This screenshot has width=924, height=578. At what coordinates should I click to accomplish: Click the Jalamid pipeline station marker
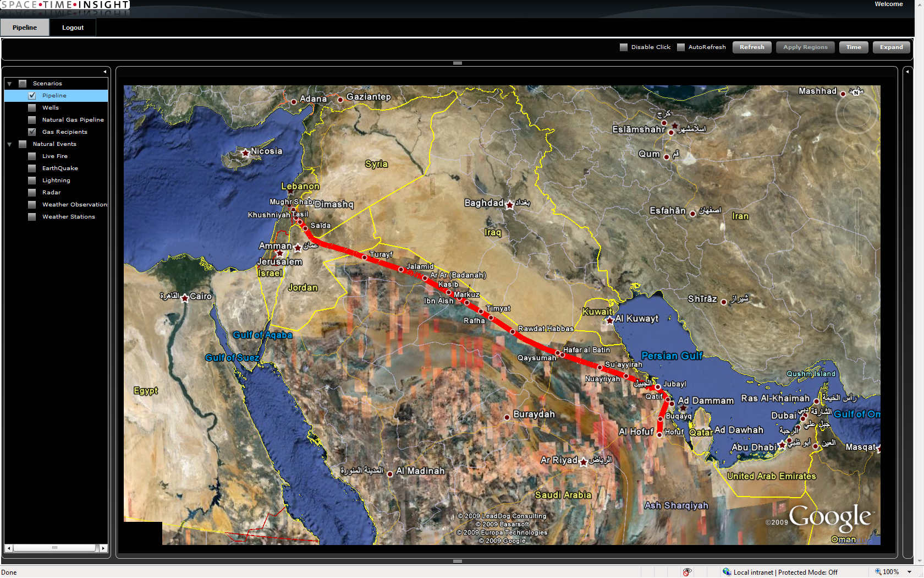coord(401,269)
